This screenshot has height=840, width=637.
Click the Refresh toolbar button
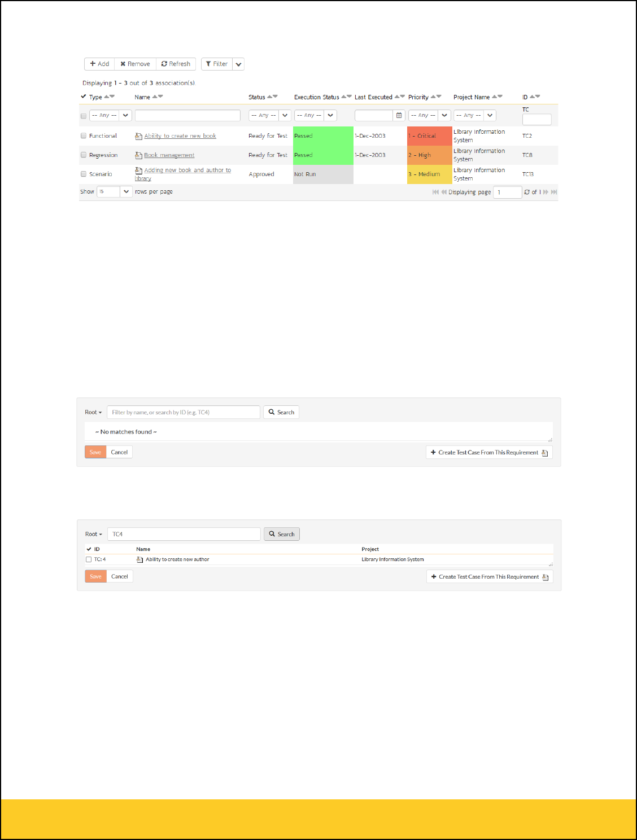pos(176,64)
